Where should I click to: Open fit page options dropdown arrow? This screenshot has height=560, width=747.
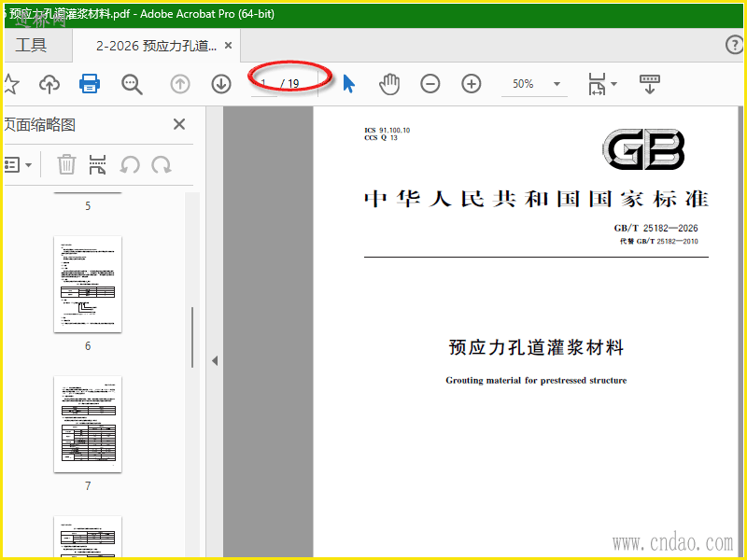(613, 84)
